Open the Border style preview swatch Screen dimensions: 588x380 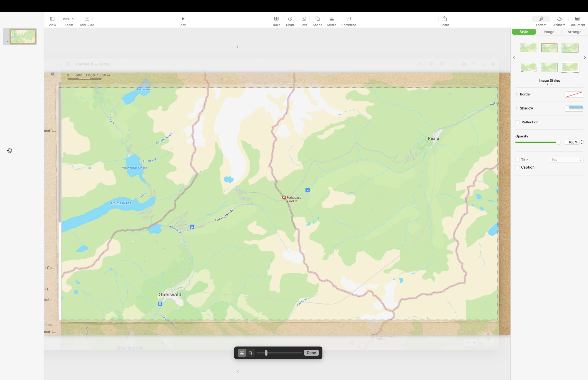coord(574,94)
